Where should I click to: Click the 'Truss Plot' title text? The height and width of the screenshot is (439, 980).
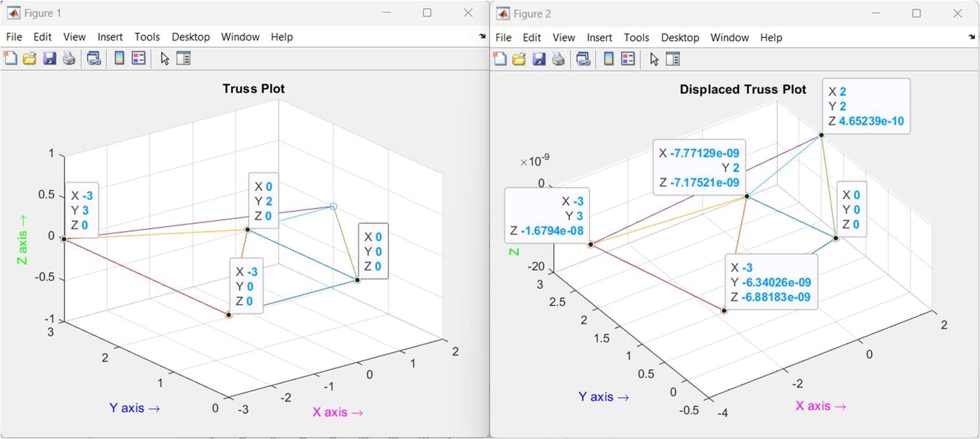(x=254, y=88)
